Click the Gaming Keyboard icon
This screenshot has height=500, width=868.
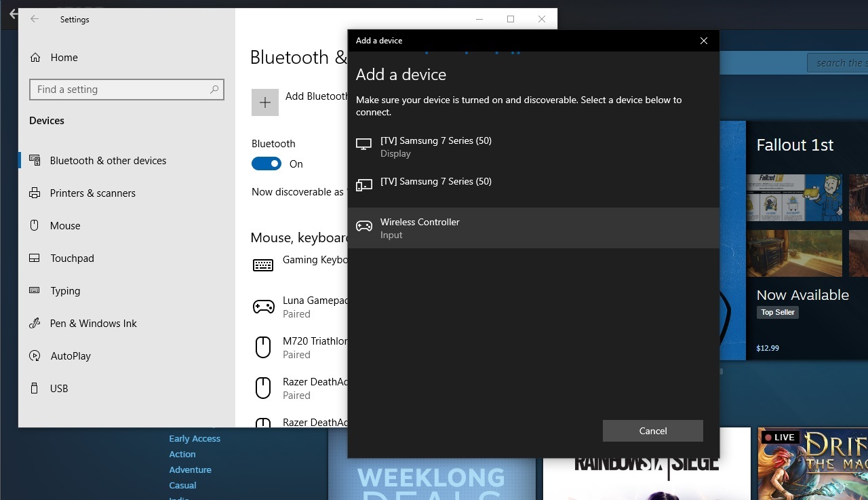tap(263, 265)
